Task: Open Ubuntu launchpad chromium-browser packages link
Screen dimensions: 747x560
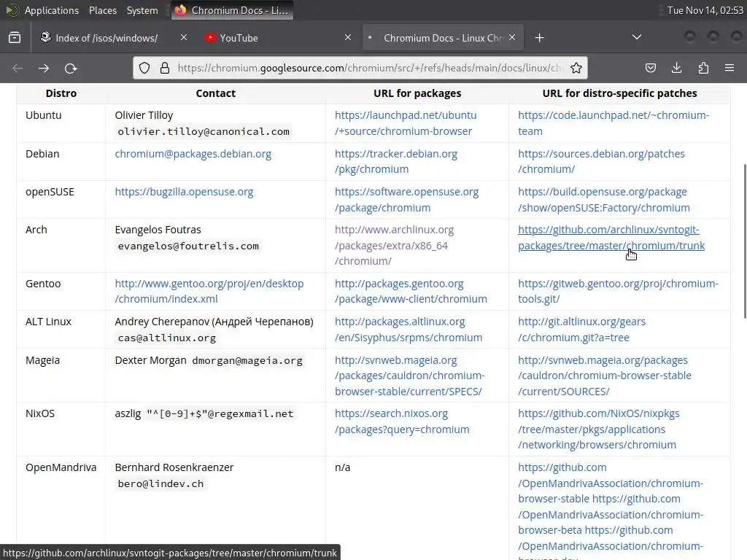Action: pos(406,122)
